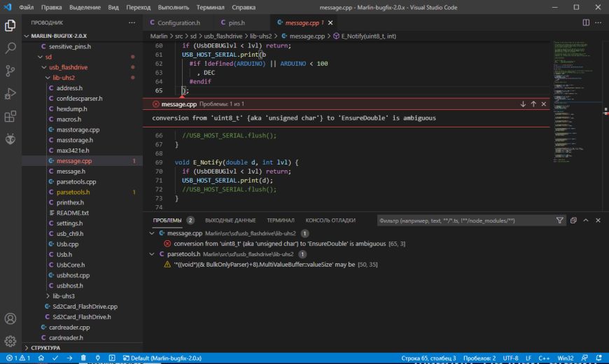Click src in the breadcrumb path
The width and height of the screenshot is (609, 364).
(x=178, y=36)
